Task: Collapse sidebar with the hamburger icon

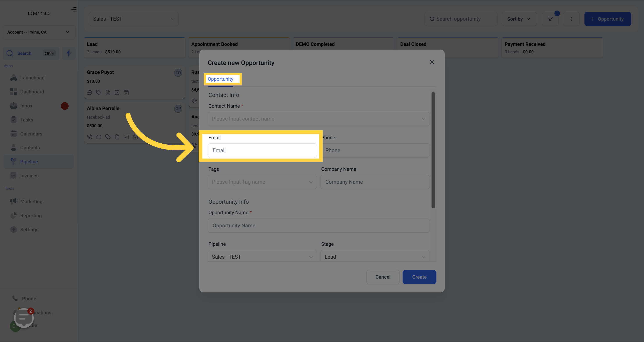Action: [74, 10]
